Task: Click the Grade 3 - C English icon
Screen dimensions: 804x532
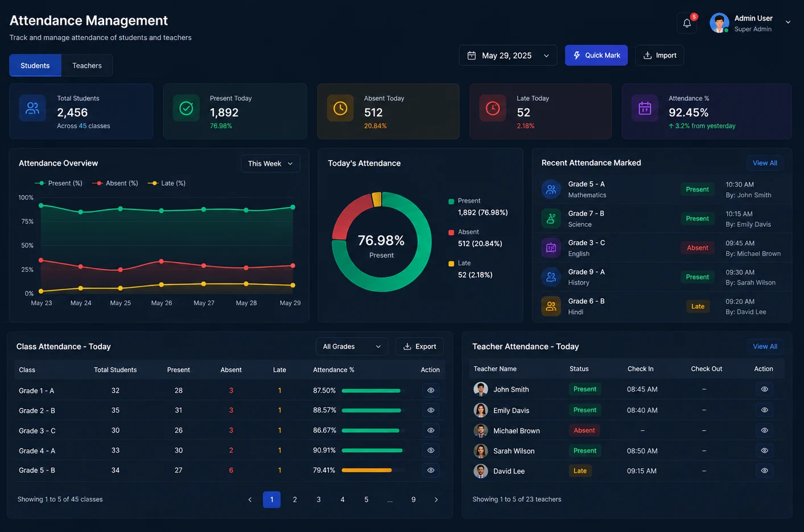Action: point(551,248)
